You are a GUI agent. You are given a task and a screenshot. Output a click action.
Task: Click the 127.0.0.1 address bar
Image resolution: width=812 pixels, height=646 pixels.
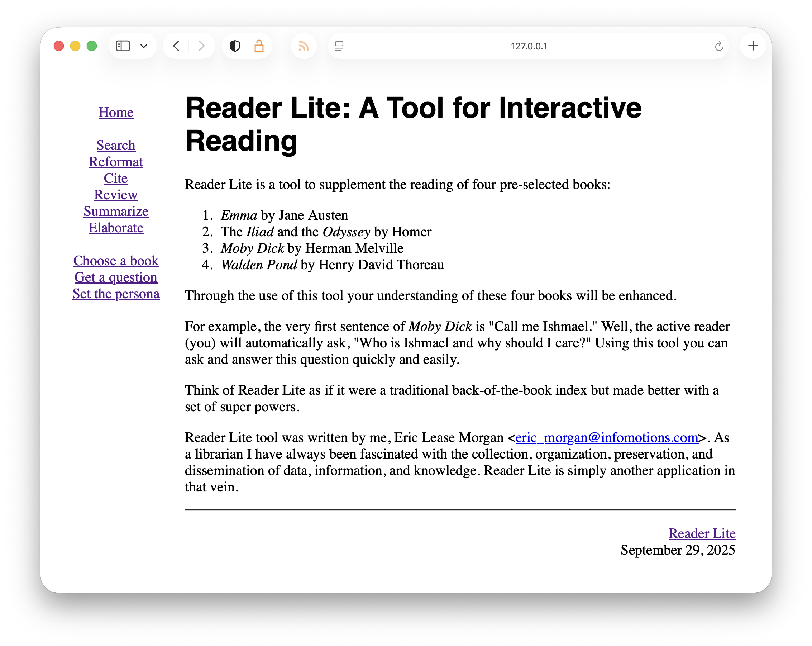[x=529, y=46]
